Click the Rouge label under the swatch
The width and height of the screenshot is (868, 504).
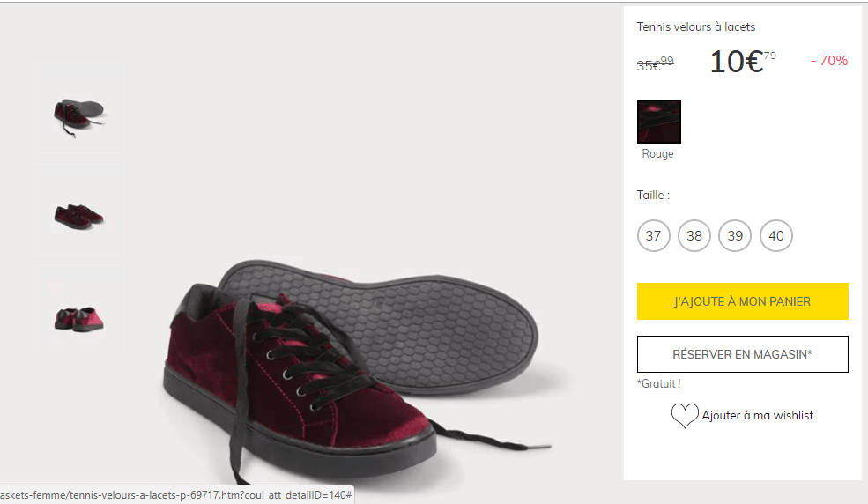(x=657, y=154)
